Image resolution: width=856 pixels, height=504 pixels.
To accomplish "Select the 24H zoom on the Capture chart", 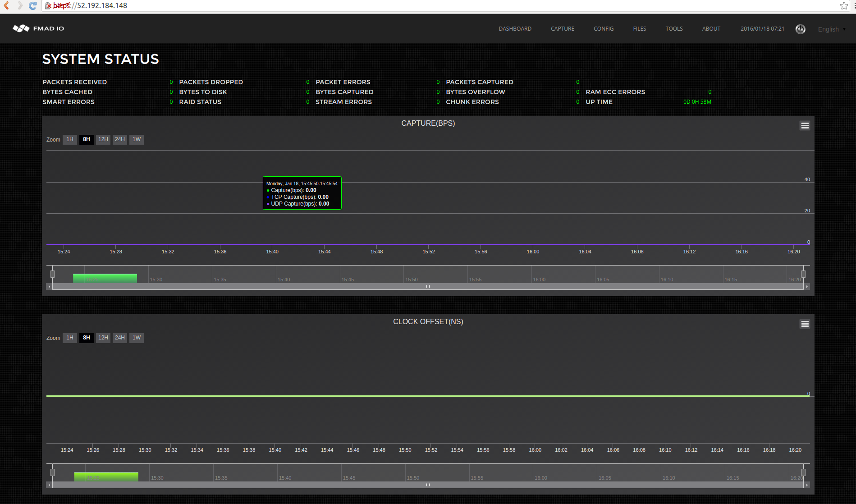I will click(x=119, y=139).
